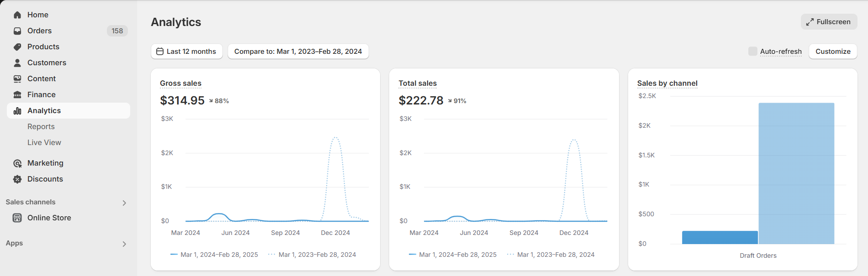868x276 pixels.
Task: Open Discounts in the sidebar
Action: click(x=69, y=179)
